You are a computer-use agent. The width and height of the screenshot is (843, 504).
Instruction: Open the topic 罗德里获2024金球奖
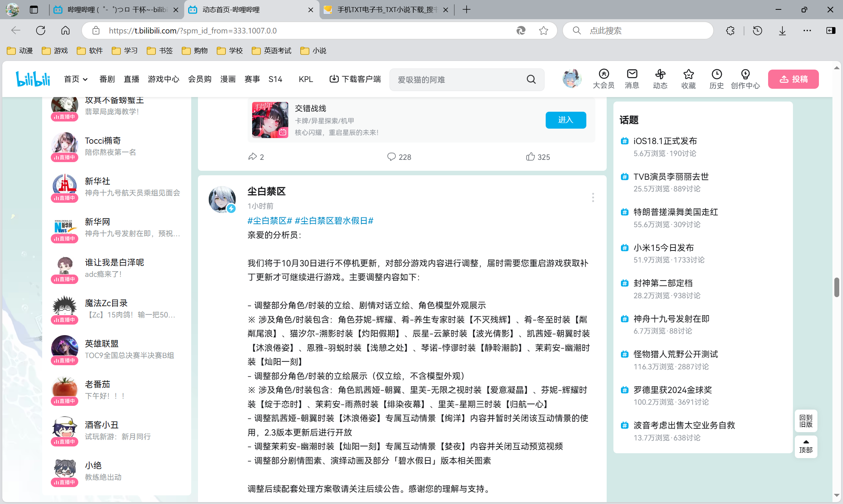pos(673,390)
